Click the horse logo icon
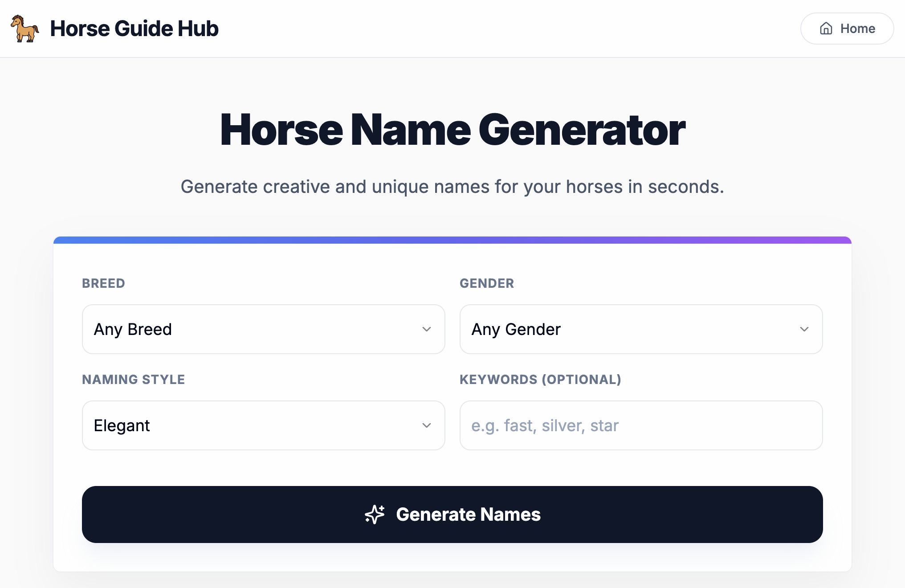This screenshot has width=905, height=588. pyautogui.click(x=24, y=29)
